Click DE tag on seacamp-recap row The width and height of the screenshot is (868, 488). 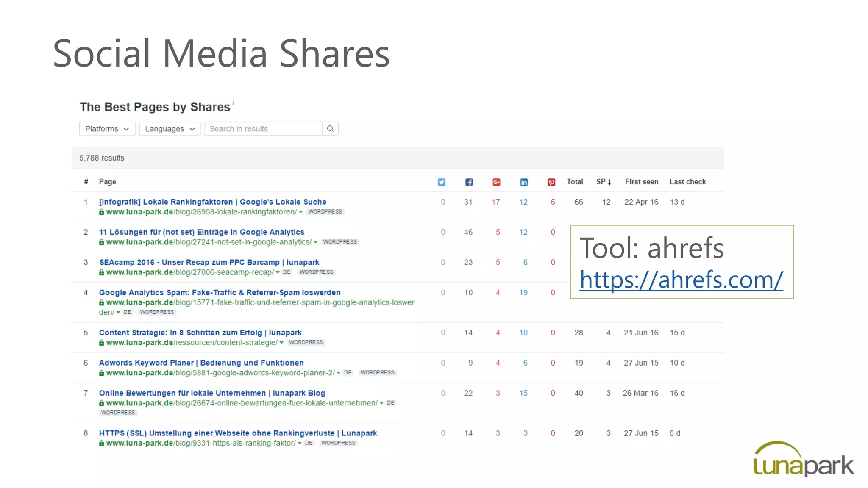pyautogui.click(x=287, y=272)
